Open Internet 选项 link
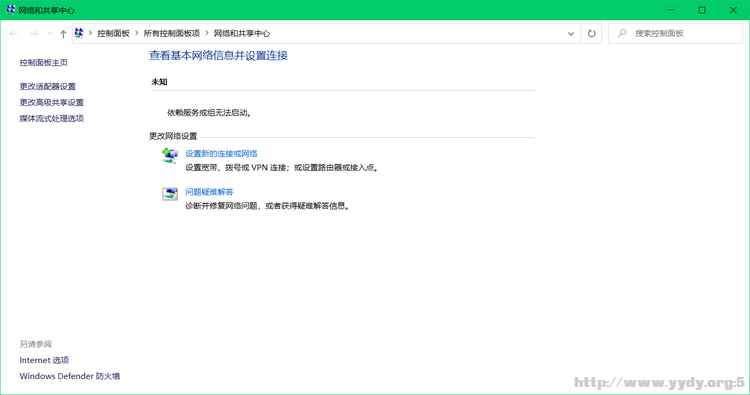750x395 pixels. pos(44,360)
